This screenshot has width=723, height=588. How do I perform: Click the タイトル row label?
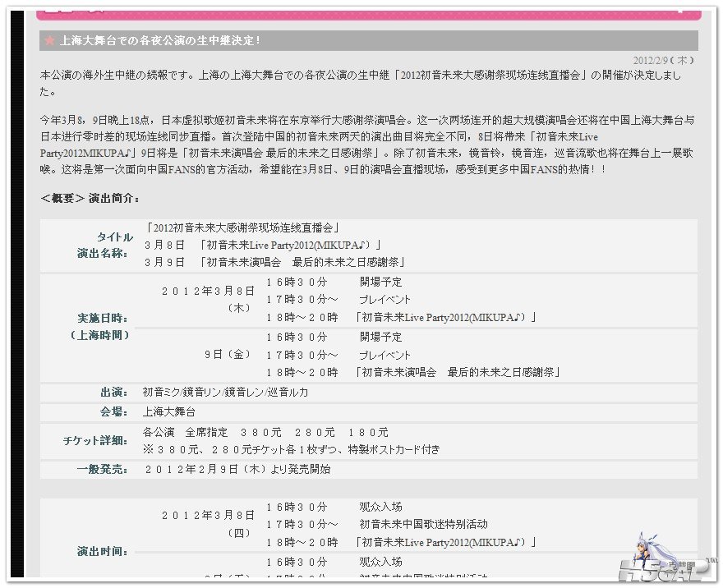[x=115, y=237]
